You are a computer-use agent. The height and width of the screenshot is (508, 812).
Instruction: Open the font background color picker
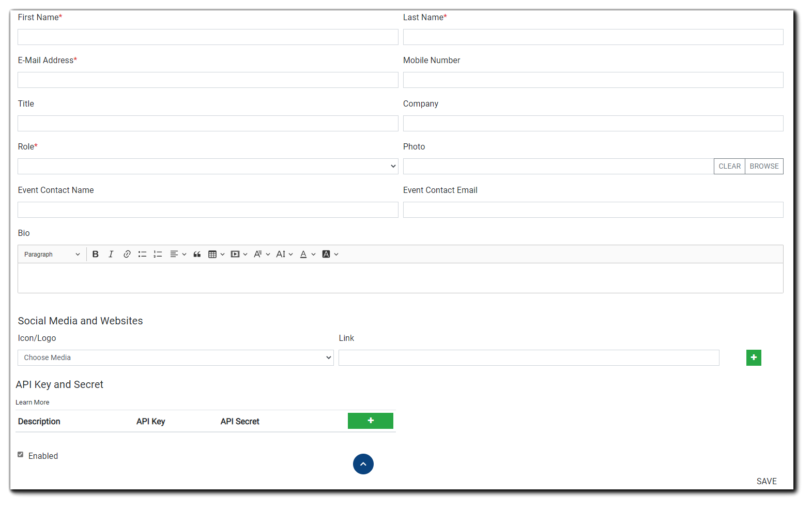pos(330,254)
